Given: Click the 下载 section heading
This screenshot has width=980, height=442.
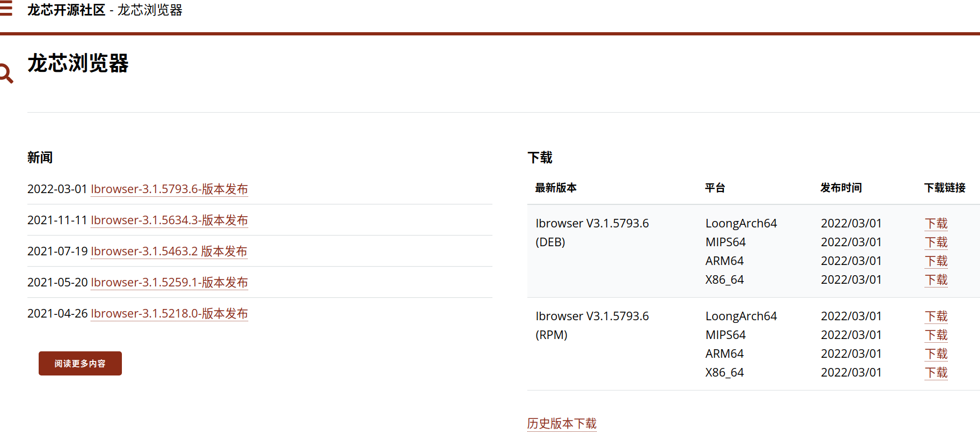Looking at the screenshot, I should 540,158.
